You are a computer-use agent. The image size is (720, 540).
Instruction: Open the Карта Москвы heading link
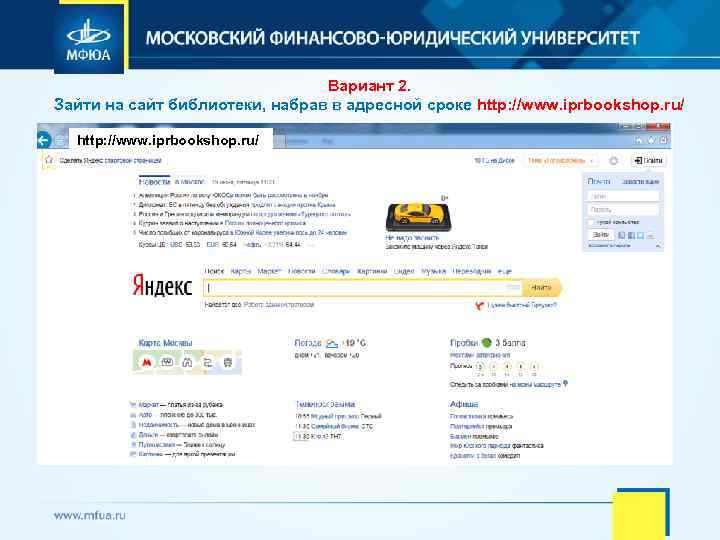click(x=165, y=343)
